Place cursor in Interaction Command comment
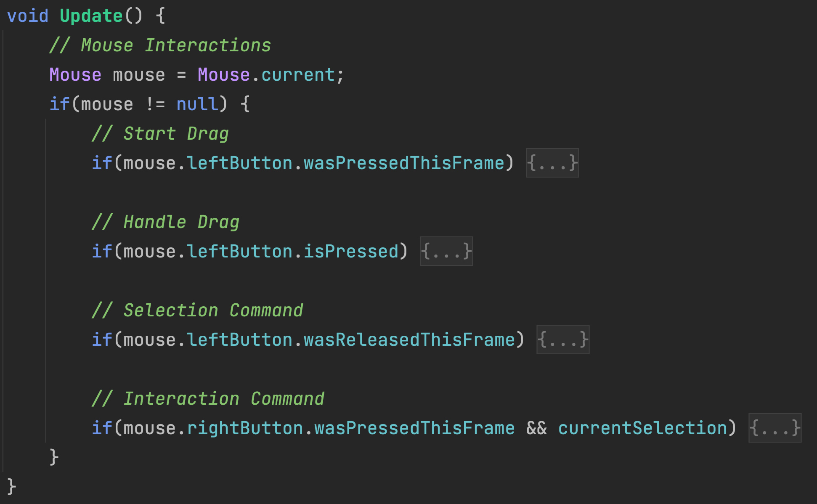The image size is (817, 504). tap(223, 398)
